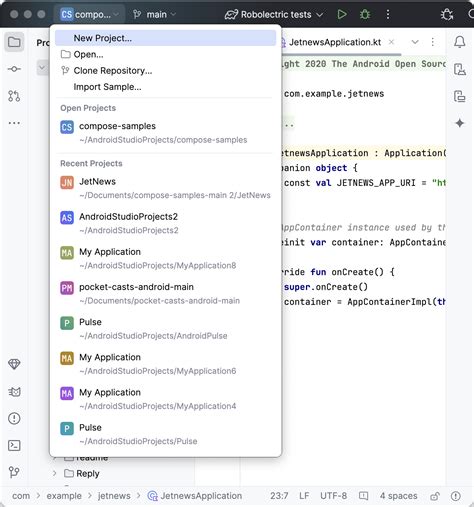Open Project view selector dropdown arrow
Image resolution: width=474 pixels, height=507 pixels.
click(42, 68)
